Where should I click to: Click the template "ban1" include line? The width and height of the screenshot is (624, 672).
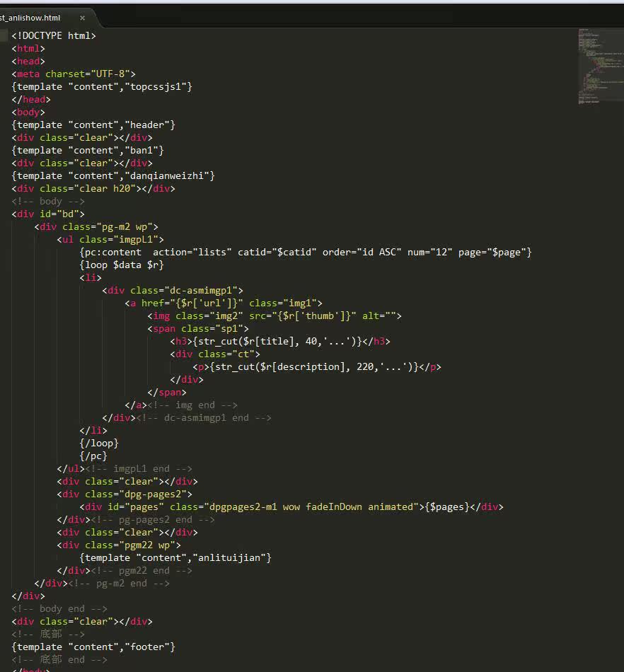88,151
